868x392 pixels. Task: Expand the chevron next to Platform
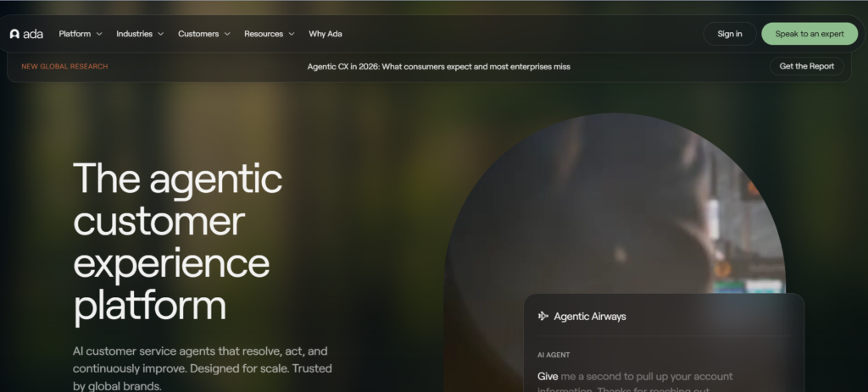click(99, 34)
